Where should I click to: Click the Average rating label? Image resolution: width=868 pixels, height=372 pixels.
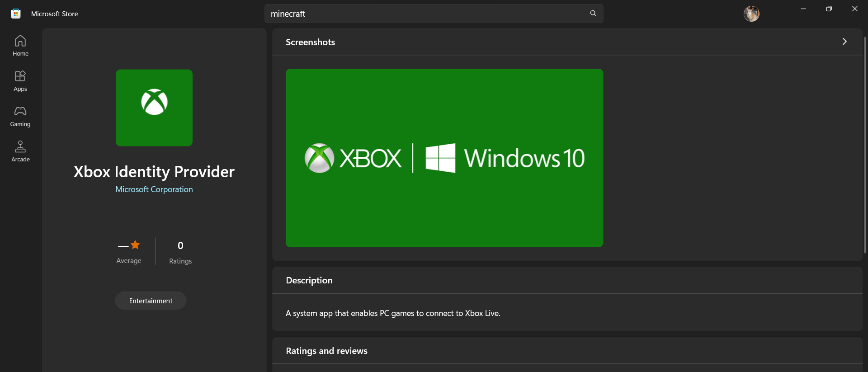[x=129, y=261]
